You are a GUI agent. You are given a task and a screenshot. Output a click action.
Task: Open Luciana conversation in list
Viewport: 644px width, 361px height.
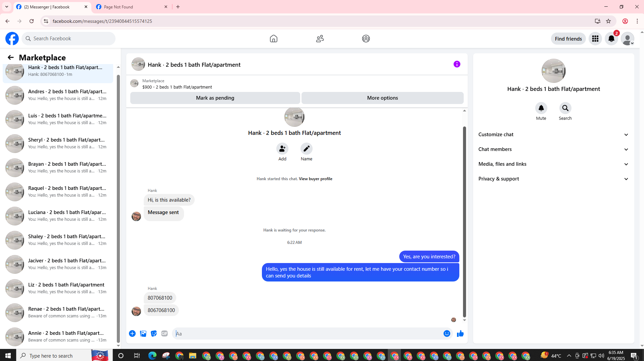pyautogui.click(x=58, y=216)
